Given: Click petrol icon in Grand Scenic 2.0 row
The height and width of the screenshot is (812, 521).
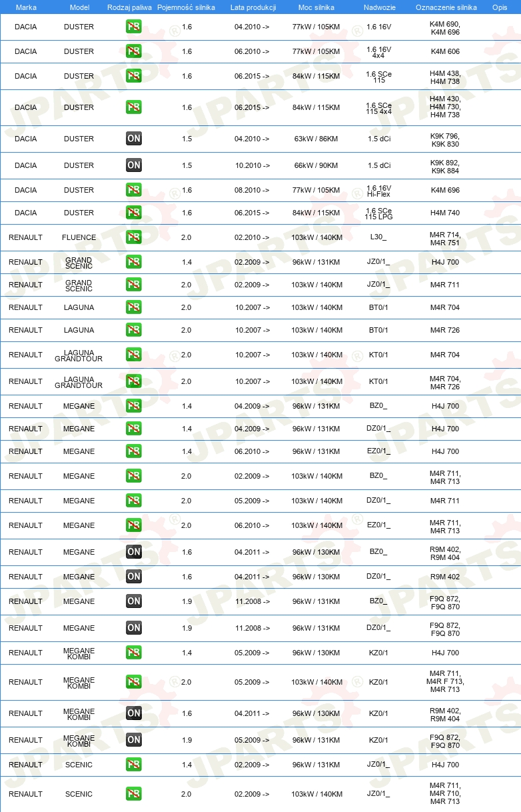Looking at the screenshot, I should click(134, 285).
